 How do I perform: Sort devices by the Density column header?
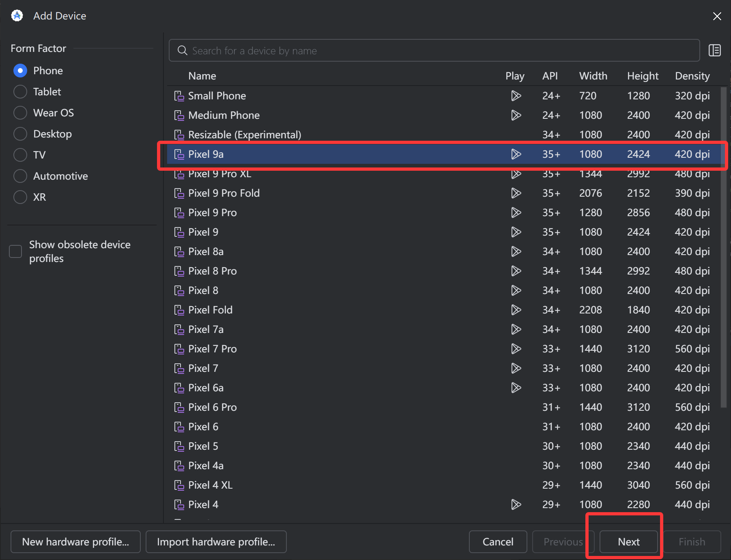[692, 76]
